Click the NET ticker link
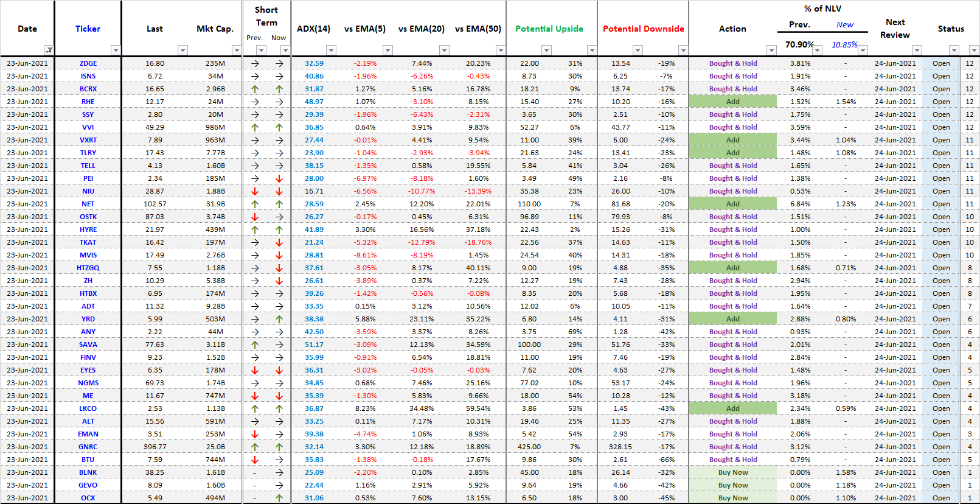 click(88, 204)
